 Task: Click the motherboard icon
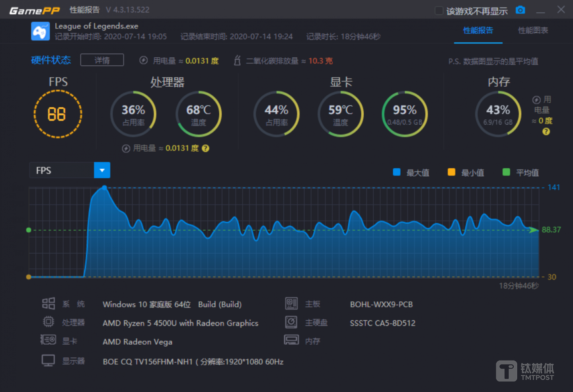tap(291, 304)
